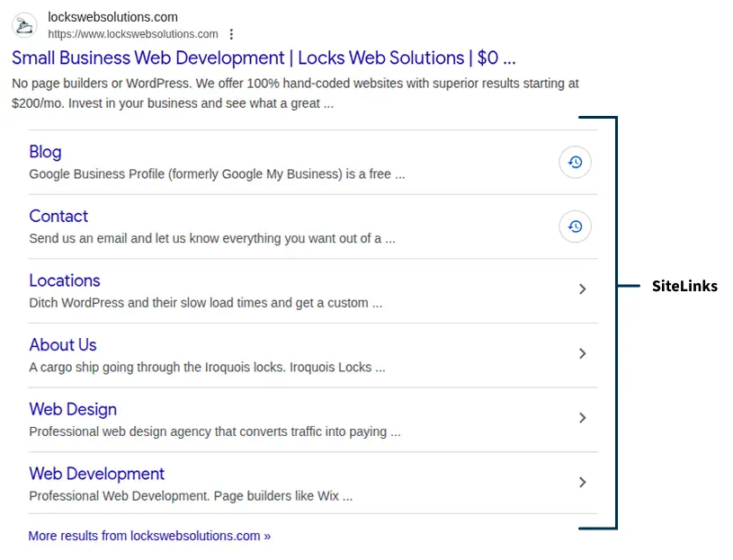Click the site name lockswebsolutions.com

tap(113, 16)
